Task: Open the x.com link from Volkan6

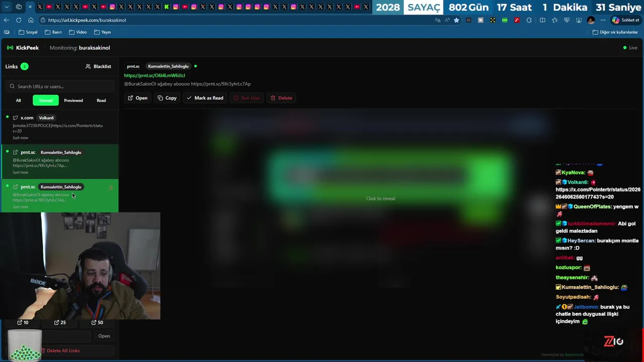Action: point(59,127)
